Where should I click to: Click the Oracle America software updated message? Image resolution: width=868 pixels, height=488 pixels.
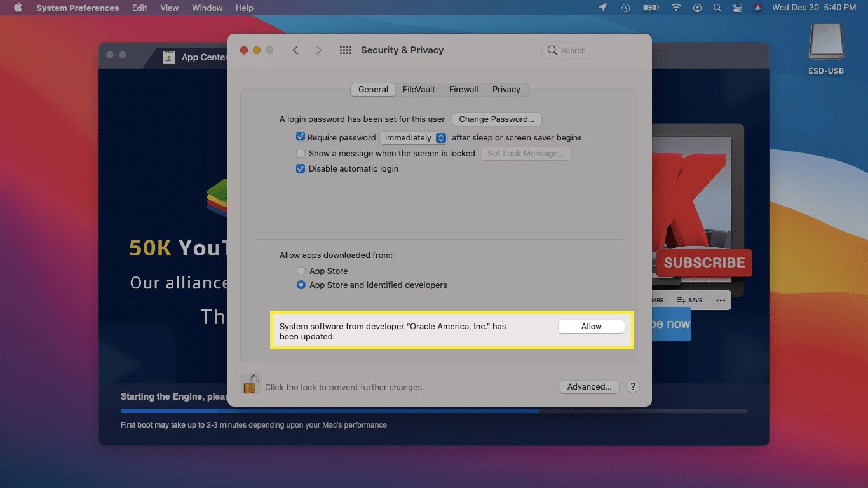(x=393, y=331)
